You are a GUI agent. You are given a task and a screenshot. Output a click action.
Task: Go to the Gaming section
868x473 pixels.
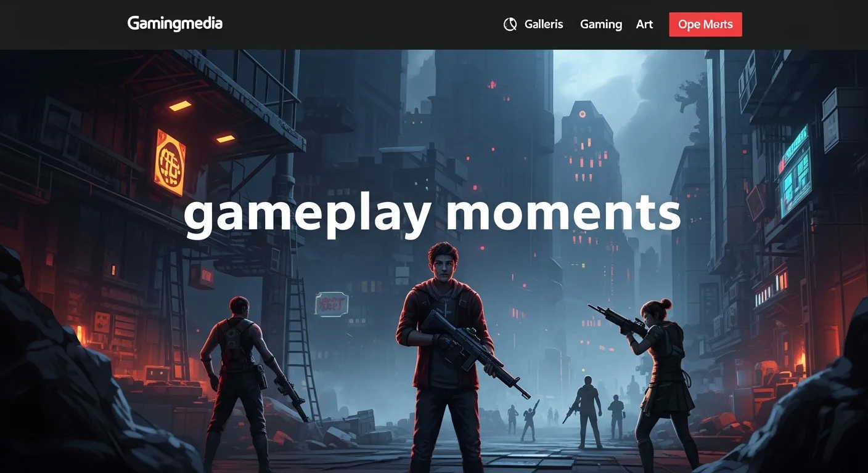[x=601, y=25]
